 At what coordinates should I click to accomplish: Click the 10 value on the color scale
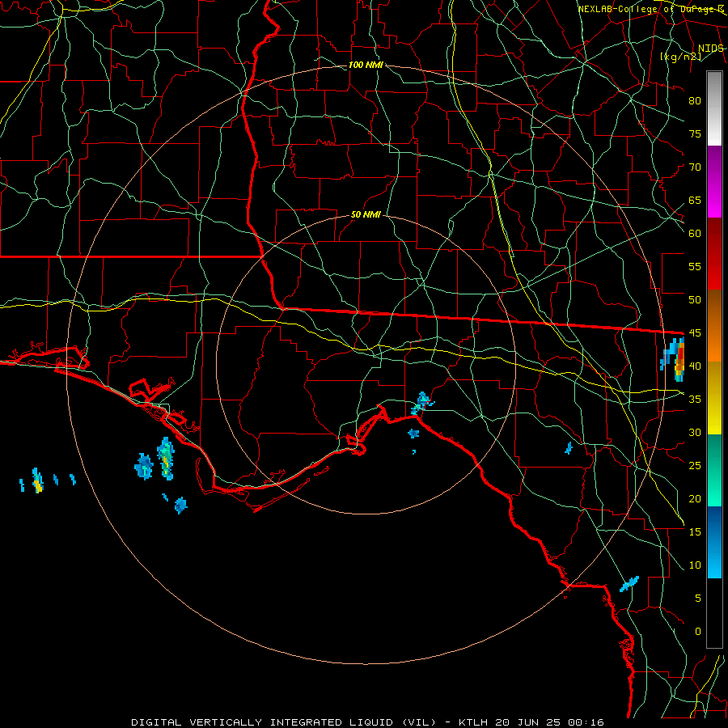695,565
